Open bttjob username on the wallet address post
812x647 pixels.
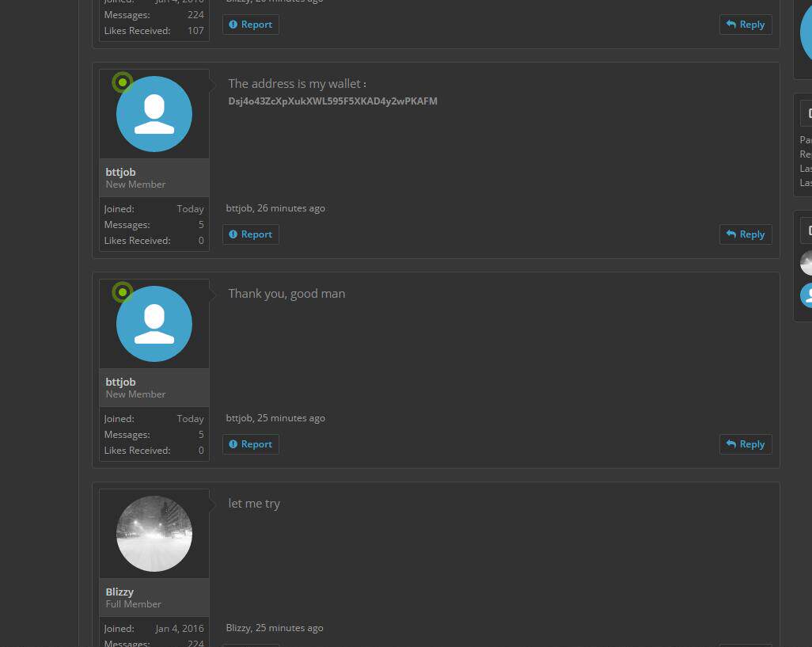(x=120, y=172)
